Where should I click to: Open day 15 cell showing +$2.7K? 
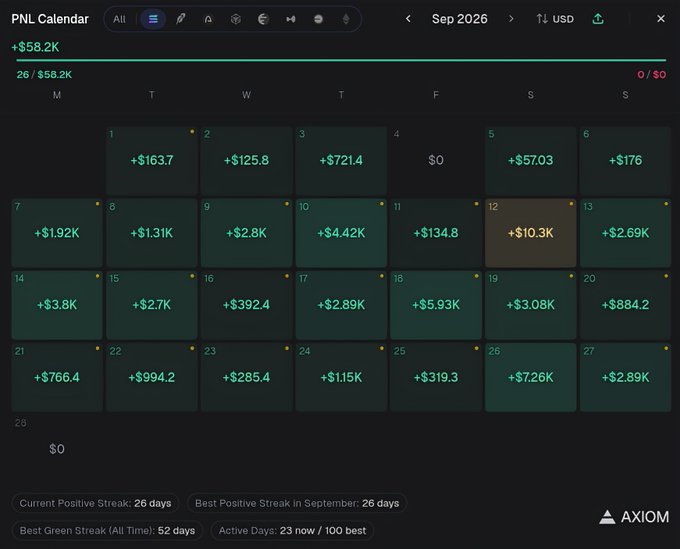tap(152, 305)
